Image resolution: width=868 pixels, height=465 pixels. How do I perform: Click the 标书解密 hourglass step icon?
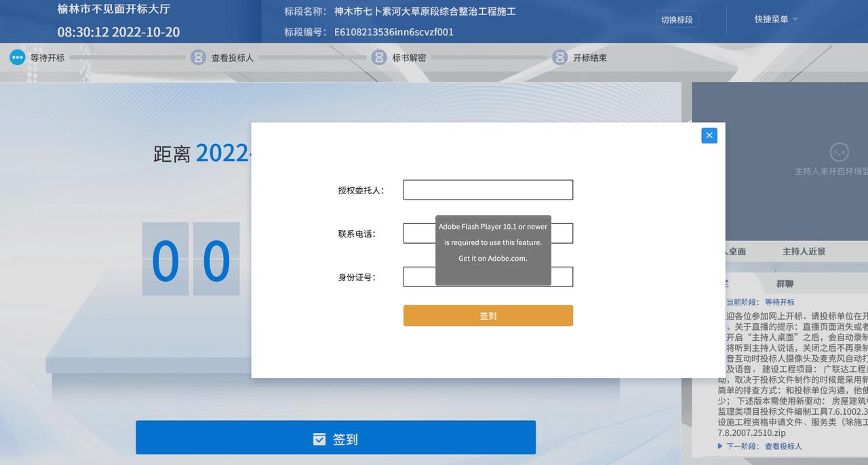pyautogui.click(x=379, y=58)
